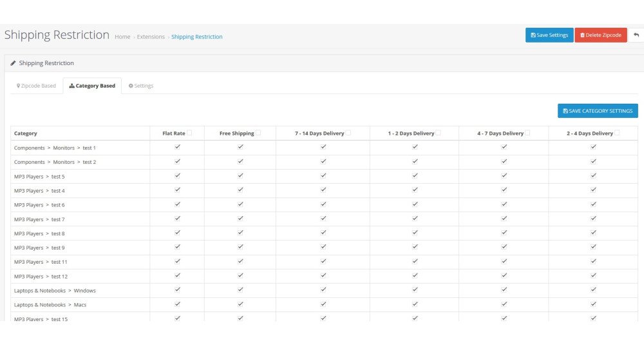Select the Category Based tab
This screenshot has height=345, width=644.
tap(92, 86)
